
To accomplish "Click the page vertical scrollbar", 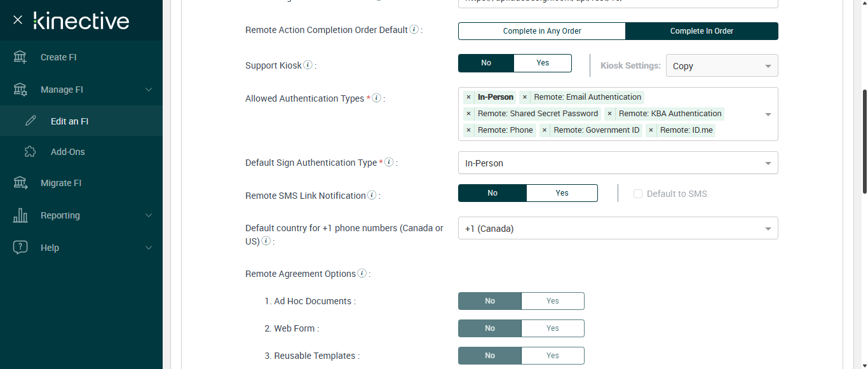I will pyautogui.click(x=864, y=140).
